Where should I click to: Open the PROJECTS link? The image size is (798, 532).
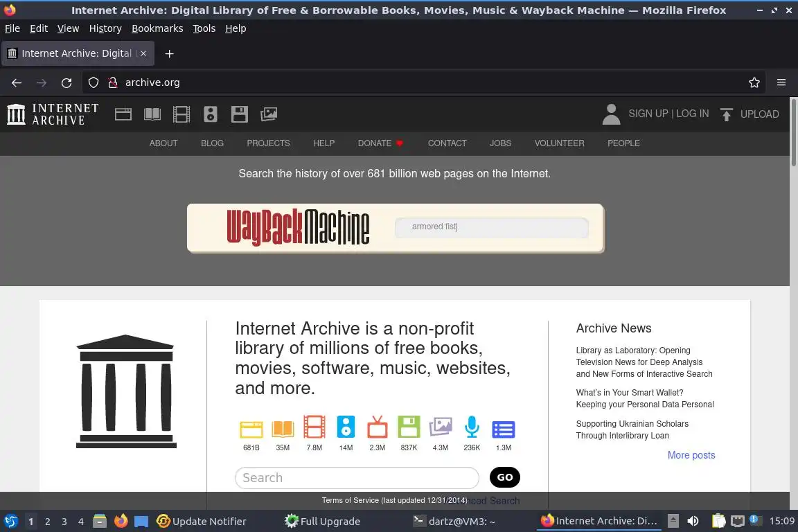[x=268, y=143]
